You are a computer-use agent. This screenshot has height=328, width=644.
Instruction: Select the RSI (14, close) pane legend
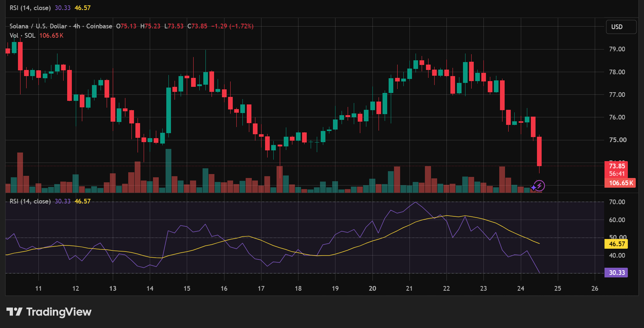(30, 201)
